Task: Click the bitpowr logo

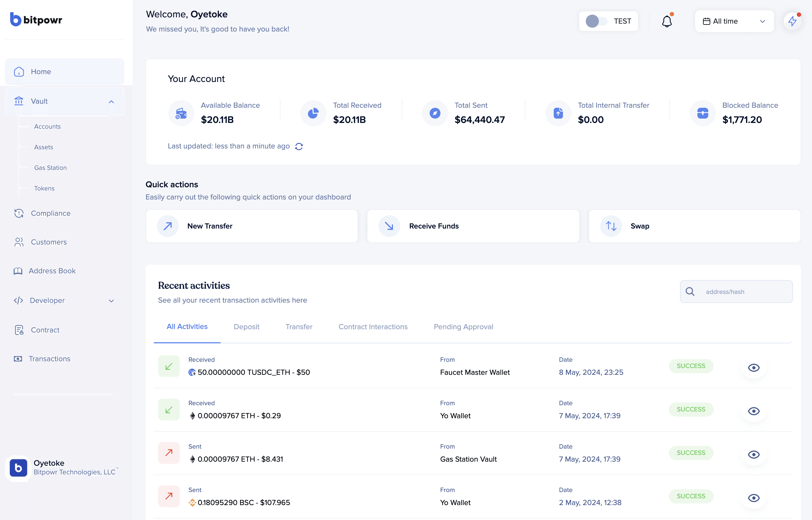Action: click(x=36, y=20)
